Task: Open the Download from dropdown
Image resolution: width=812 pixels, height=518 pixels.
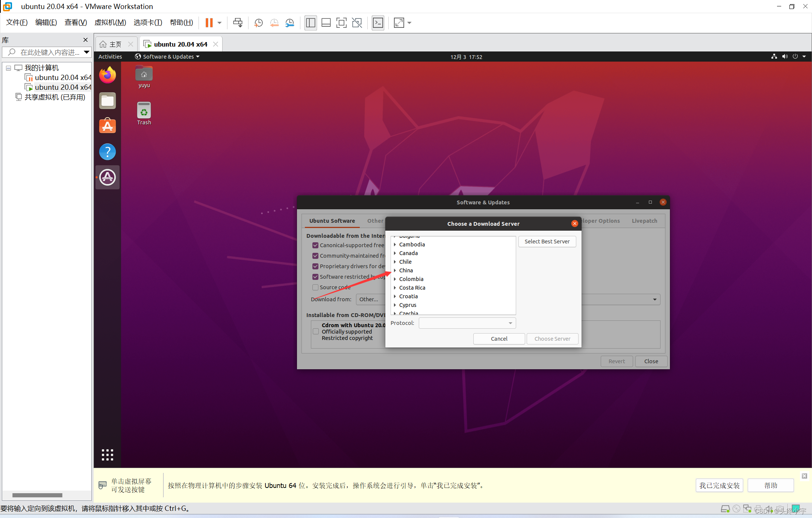Action: [x=654, y=299]
